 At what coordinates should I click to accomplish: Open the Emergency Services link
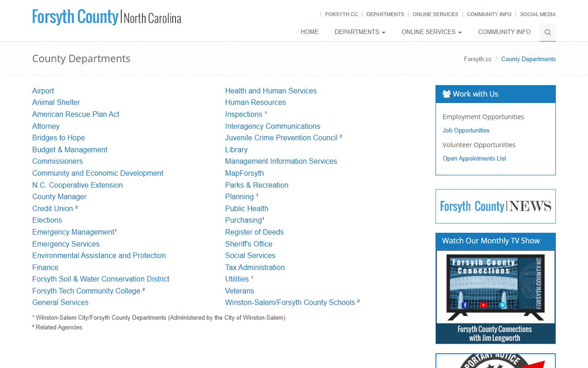point(66,244)
